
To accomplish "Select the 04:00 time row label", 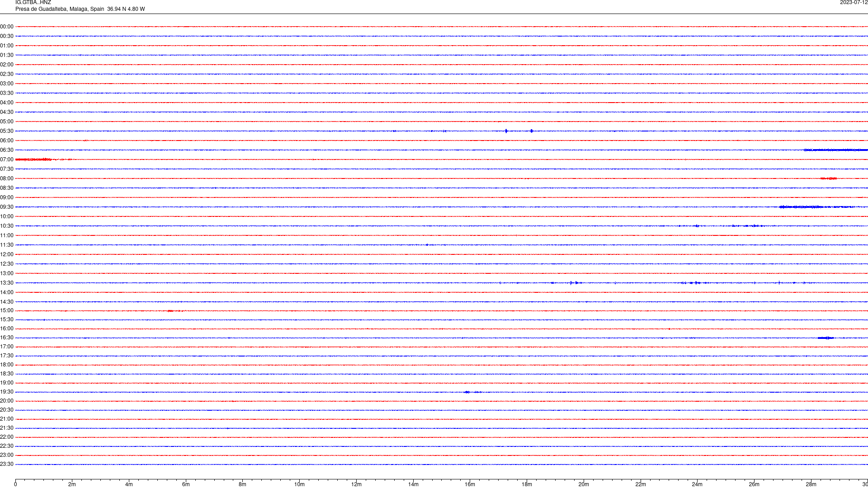I will (7, 103).
